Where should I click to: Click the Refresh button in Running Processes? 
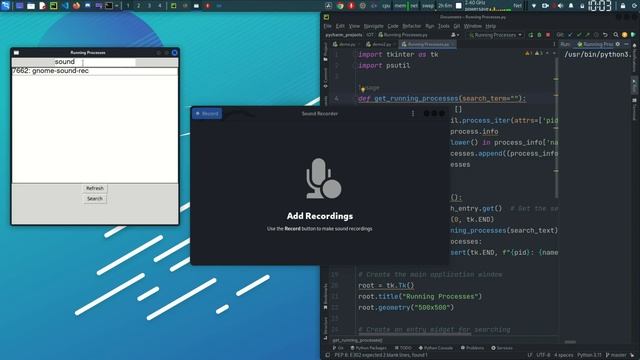pos(95,188)
